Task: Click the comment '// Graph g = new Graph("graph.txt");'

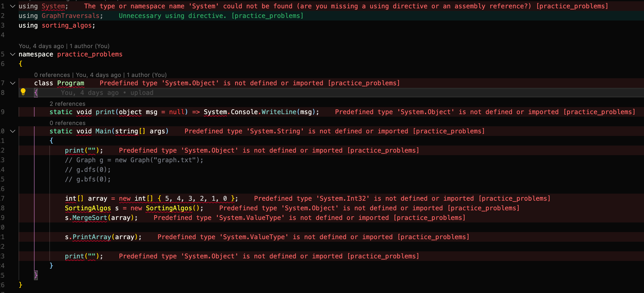Action: point(134,160)
